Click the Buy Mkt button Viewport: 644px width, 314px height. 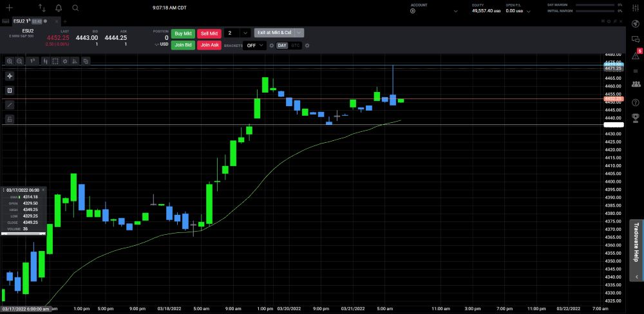click(183, 33)
